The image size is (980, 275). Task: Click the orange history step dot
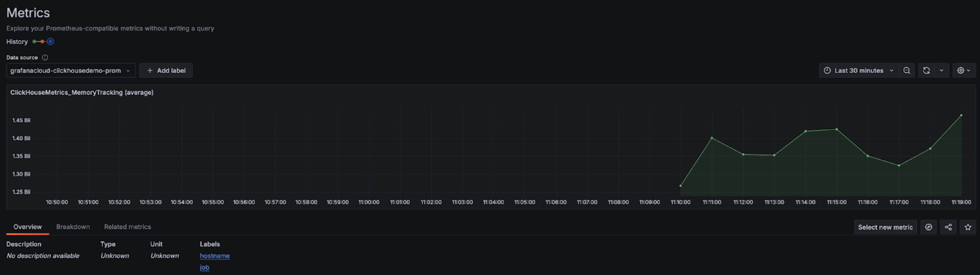42,42
